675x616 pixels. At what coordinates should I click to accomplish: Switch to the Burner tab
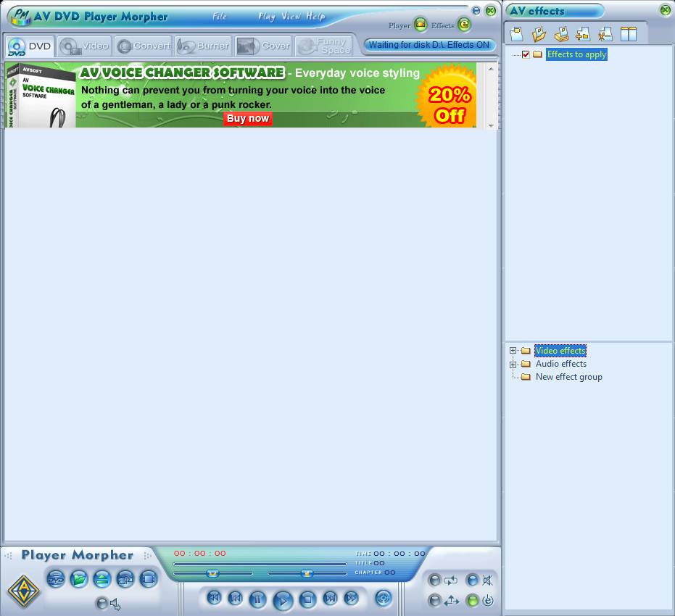[203, 46]
